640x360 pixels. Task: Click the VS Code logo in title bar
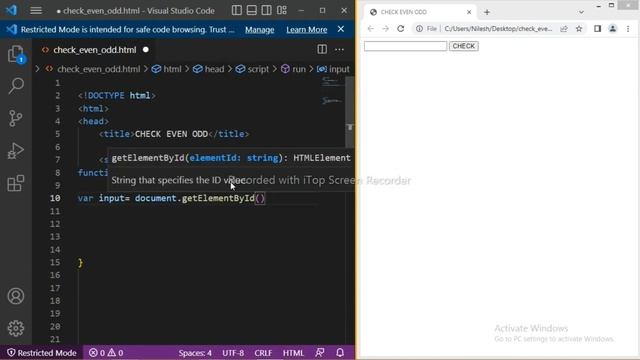tap(11, 10)
